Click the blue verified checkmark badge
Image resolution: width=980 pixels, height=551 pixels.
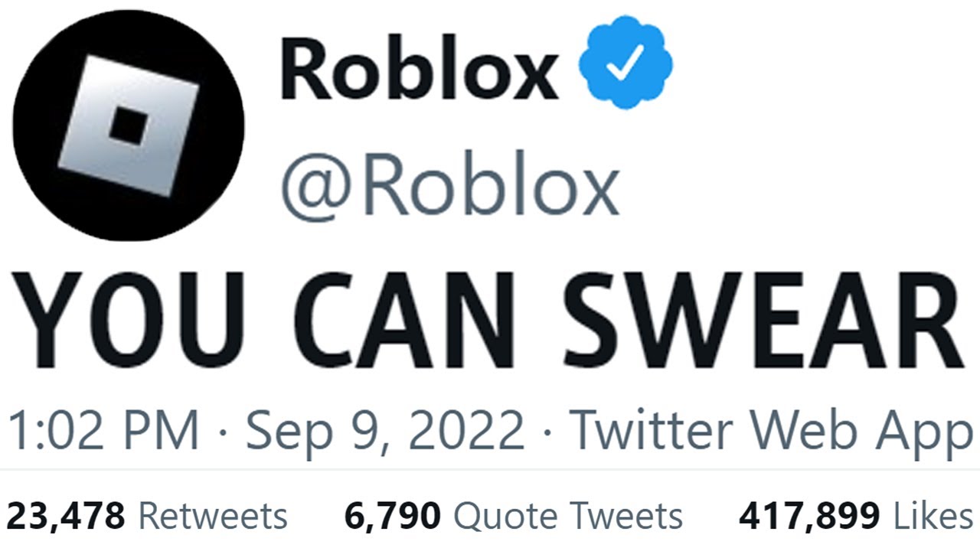tap(625, 67)
